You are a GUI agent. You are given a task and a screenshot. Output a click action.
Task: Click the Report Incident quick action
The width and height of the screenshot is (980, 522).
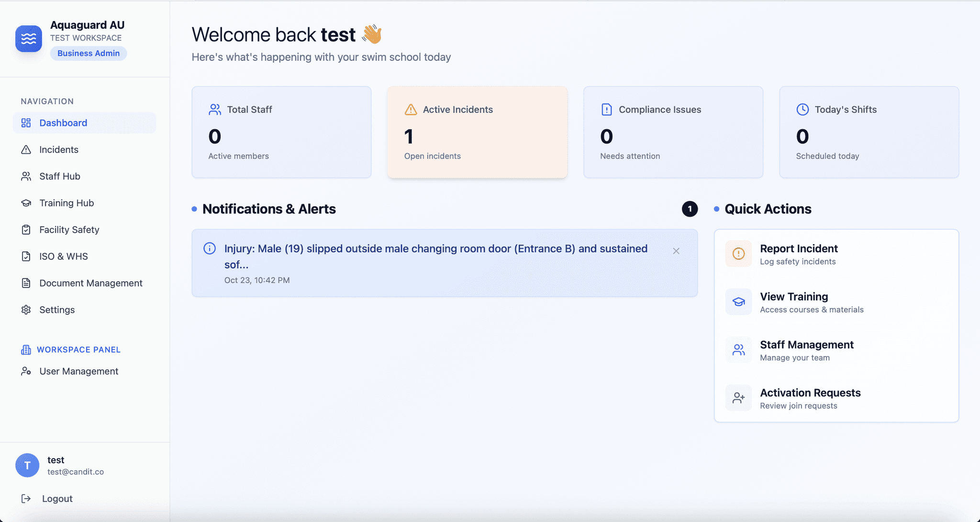(x=836, y=254)
